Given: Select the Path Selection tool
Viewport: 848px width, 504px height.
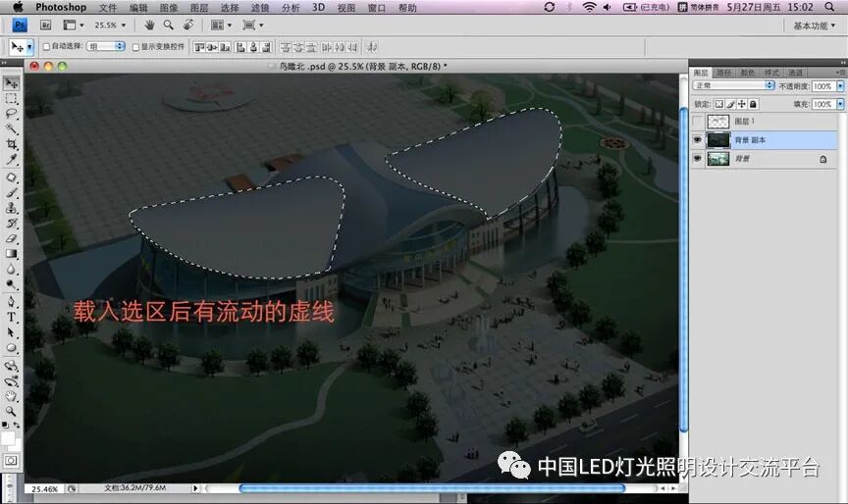Looking at the screenshot, I should 12,332.
